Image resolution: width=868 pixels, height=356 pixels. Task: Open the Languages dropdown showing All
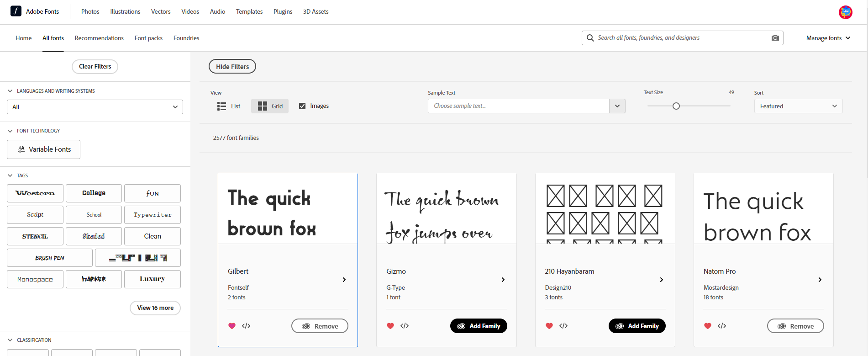click(x=95, y=107)
